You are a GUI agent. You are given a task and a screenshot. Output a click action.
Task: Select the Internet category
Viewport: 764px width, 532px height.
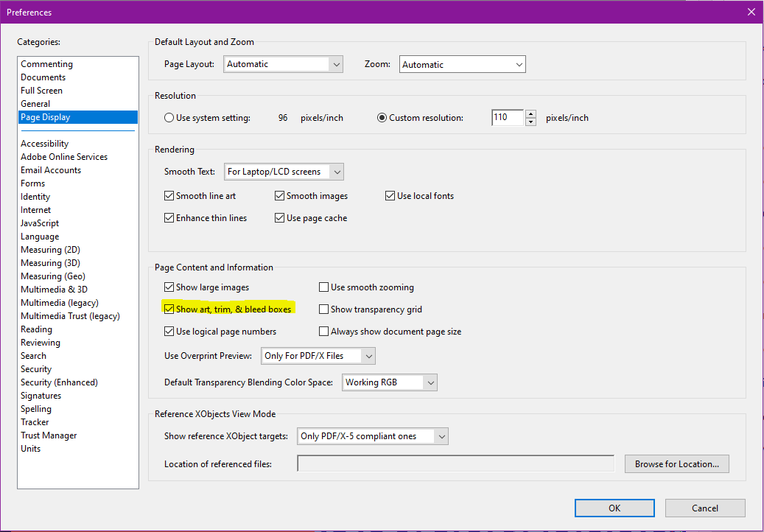point(35,209)
